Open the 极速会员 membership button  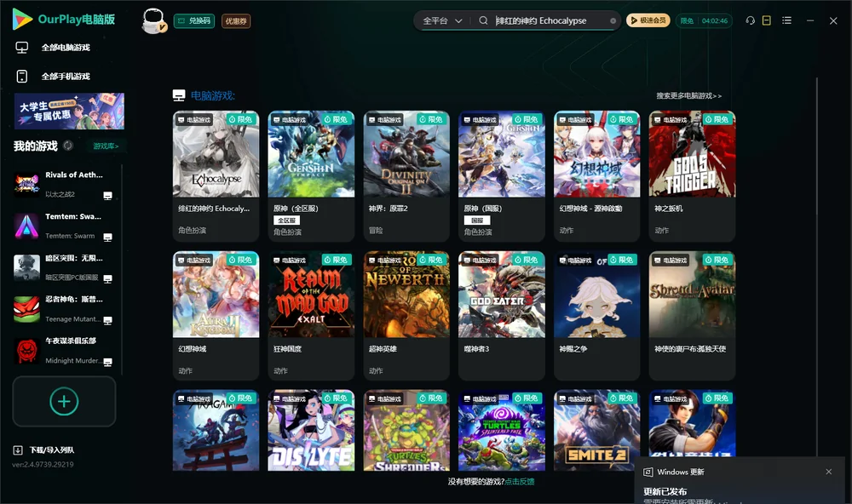pyautogui.click(x=648, y=20)
